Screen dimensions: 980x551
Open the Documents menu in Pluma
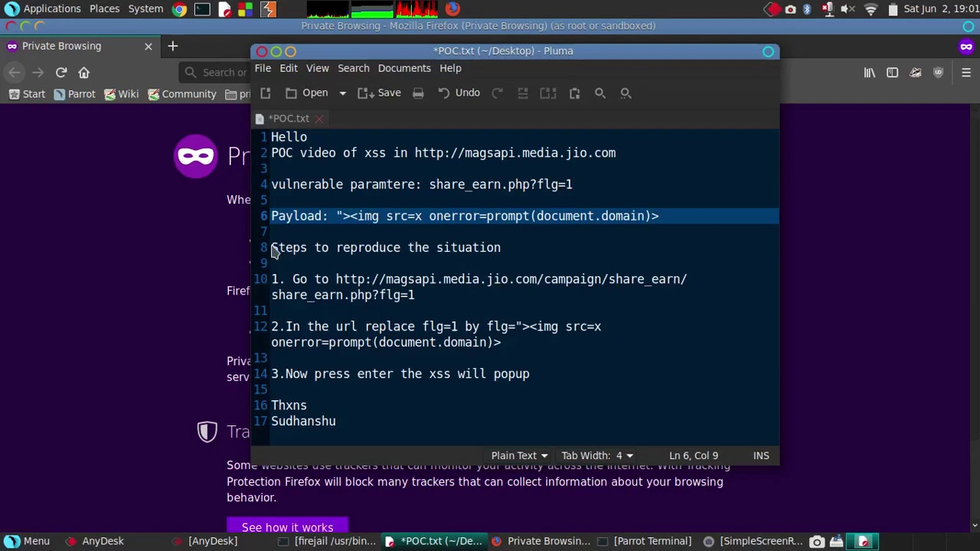404,68
